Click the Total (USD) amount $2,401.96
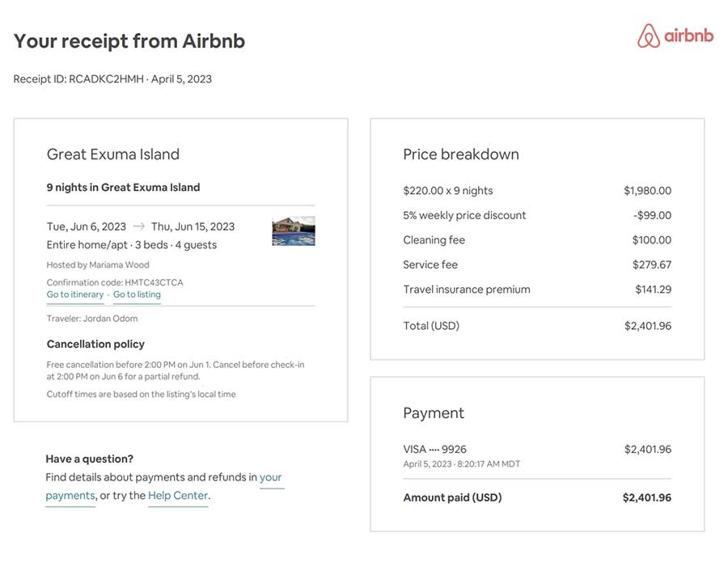 647,327
